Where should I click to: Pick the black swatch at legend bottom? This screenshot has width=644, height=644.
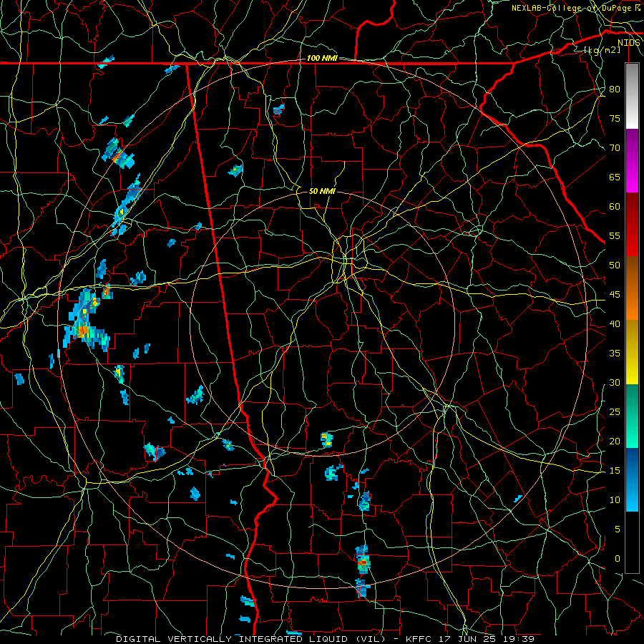click(632, 542)
